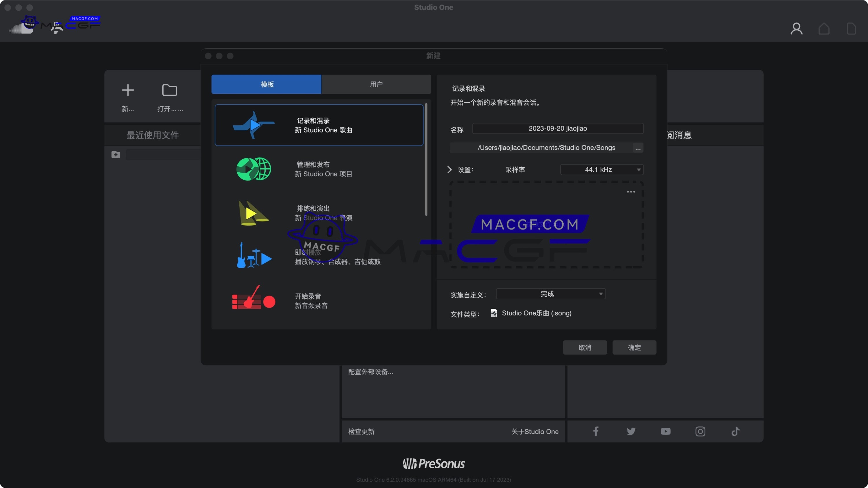Select the 模板 tab
Viewport: 868px width, 488px height.
tap(266, 84)
